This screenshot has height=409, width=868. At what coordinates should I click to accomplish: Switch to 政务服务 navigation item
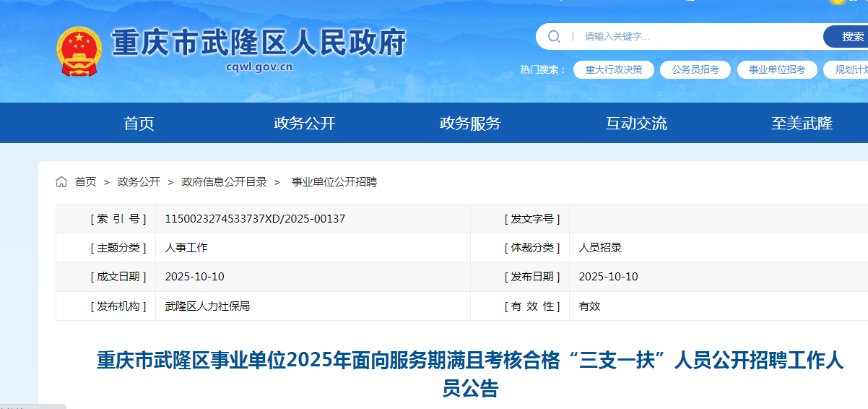point(470,124)
